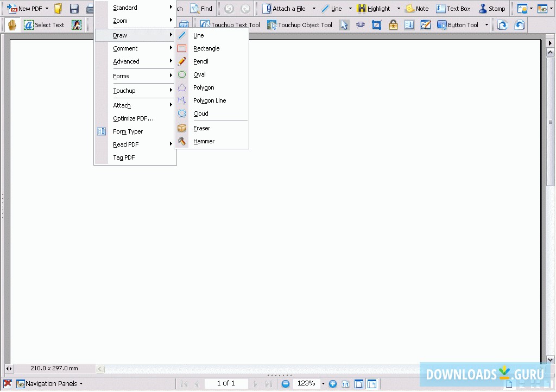556x392 pixels.
Task: Open the Read PDF submenu
Action: pyautogui.click(x=135, y=144)
